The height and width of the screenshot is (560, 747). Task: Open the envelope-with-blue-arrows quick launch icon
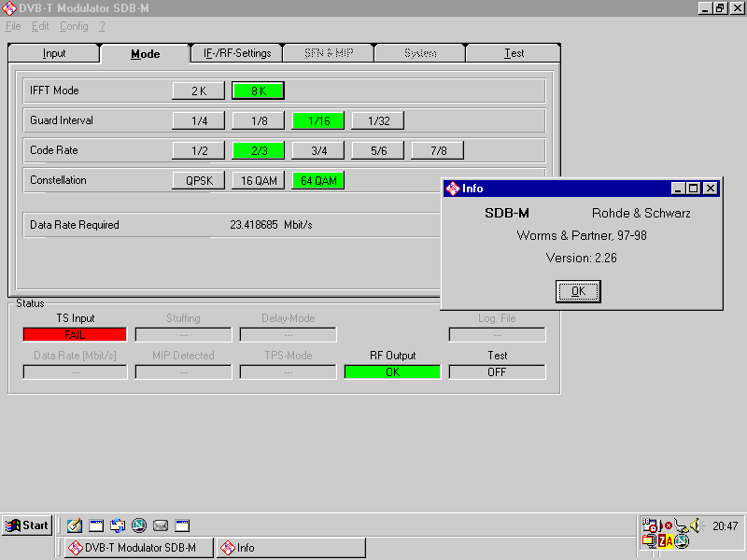point(118,525)
